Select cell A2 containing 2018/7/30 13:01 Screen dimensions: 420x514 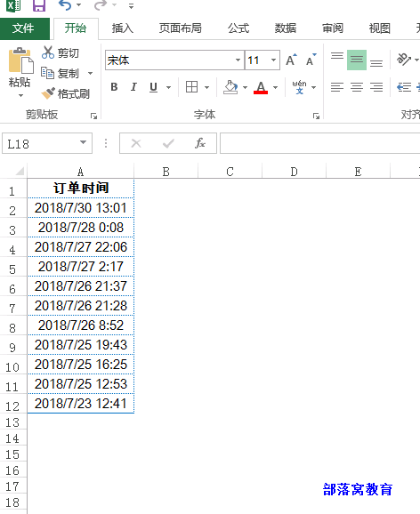[81, 208]
